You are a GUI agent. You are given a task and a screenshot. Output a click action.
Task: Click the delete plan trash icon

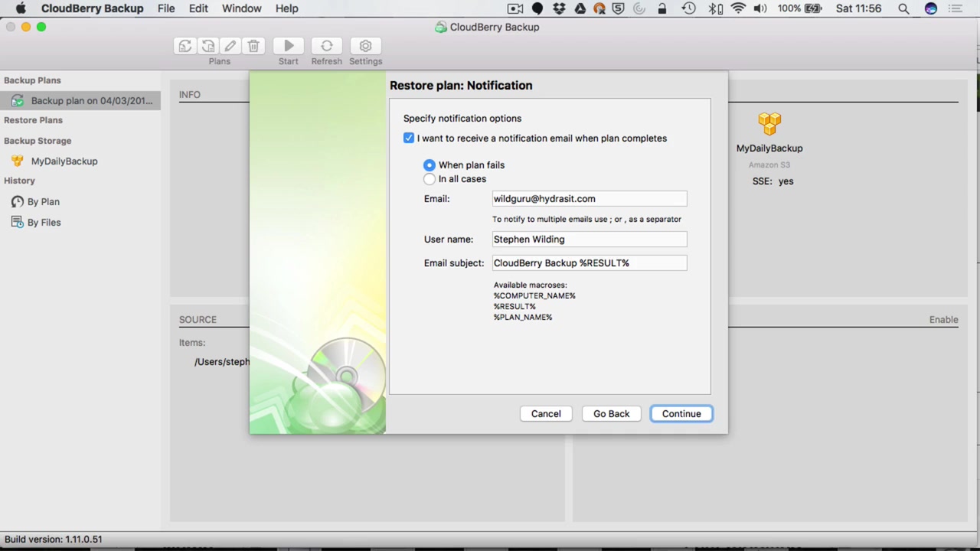coord(253,46)
